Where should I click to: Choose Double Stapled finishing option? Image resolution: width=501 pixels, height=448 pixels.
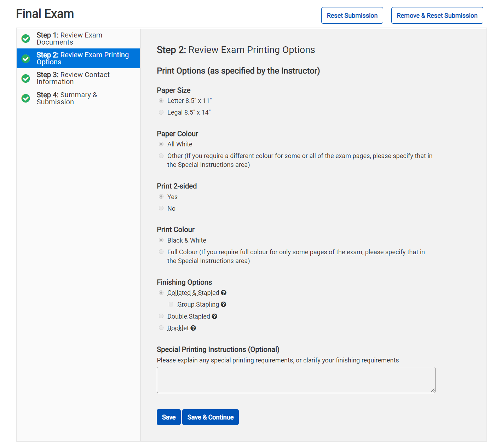[x=161, y=316]
